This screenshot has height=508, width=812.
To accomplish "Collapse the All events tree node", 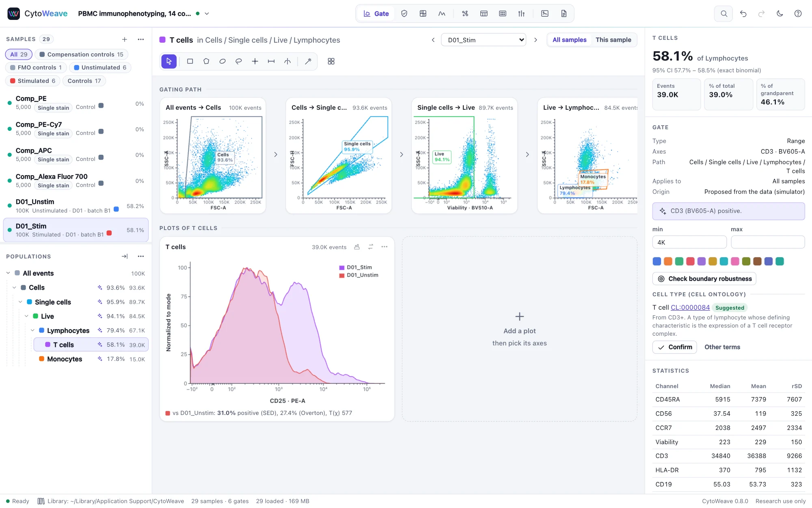I will point(8,273).
